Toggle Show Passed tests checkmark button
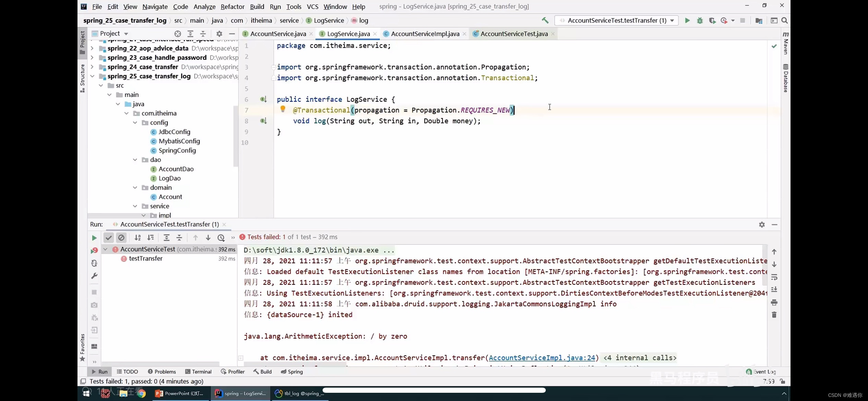868x401 pixels. [x=108, y=238]
